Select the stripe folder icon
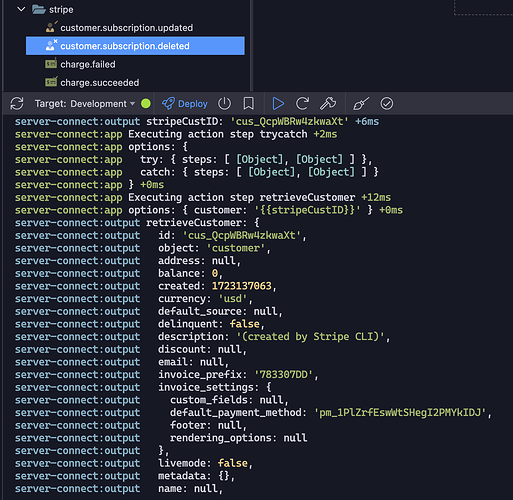The height and width of the screenshot is (500, 513). (x=39, y=9)
